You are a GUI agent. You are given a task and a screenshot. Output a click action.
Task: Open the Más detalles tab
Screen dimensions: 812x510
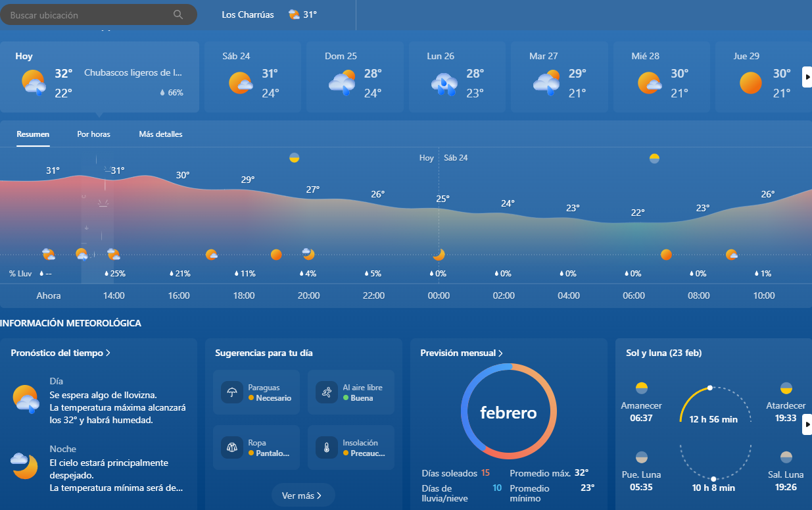[x=160, y=134]
